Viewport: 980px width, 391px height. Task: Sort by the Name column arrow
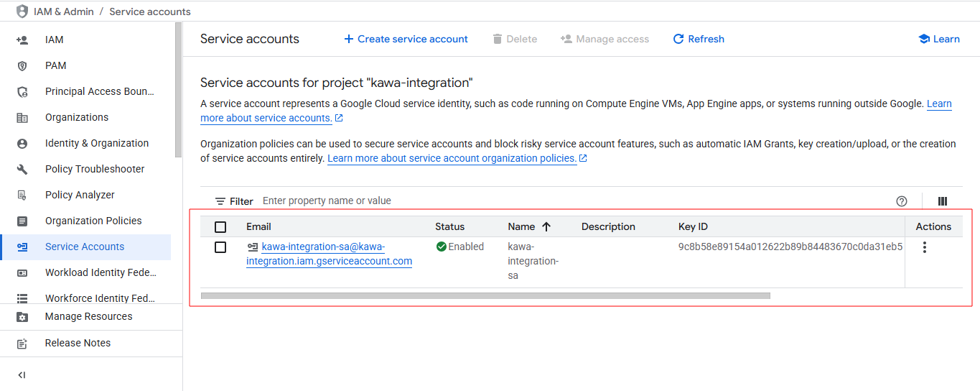point(546,226)
